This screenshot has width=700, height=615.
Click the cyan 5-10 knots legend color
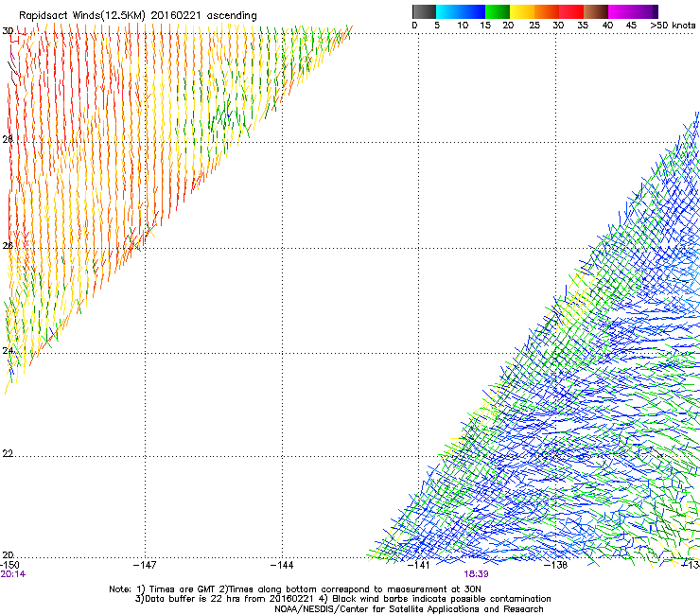[448, 11]
